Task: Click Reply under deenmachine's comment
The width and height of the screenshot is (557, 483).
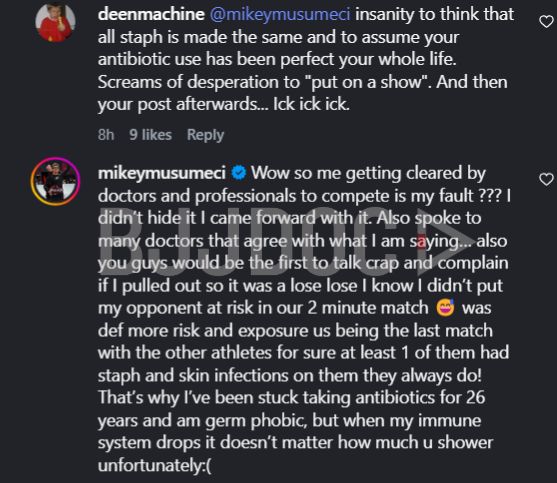Action: [205, 135]
